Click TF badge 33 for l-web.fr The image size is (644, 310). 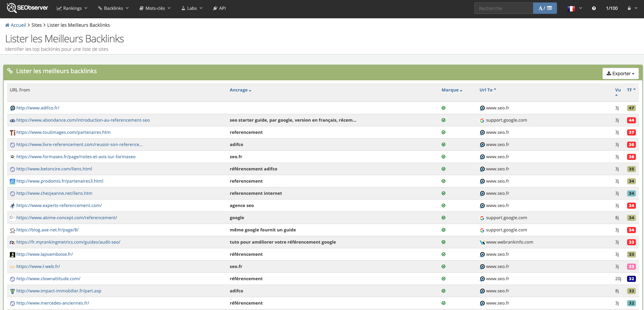click(631, 267)
